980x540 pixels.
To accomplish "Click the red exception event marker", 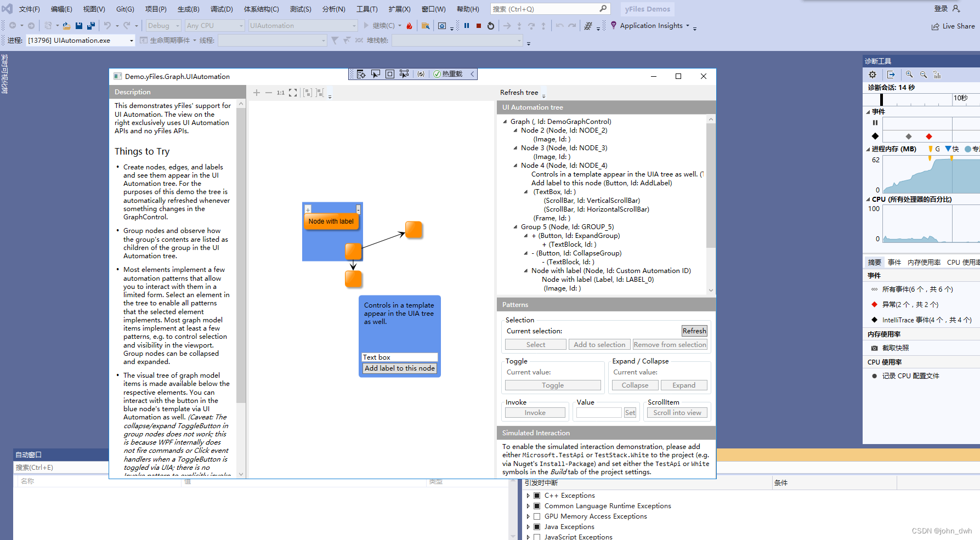I will tap(928, 137).
